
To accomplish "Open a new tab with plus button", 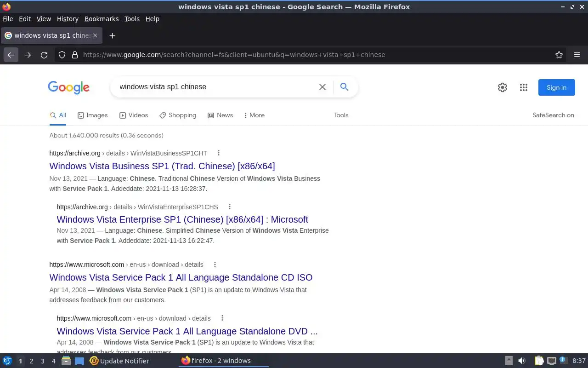I will coord(112,35).
